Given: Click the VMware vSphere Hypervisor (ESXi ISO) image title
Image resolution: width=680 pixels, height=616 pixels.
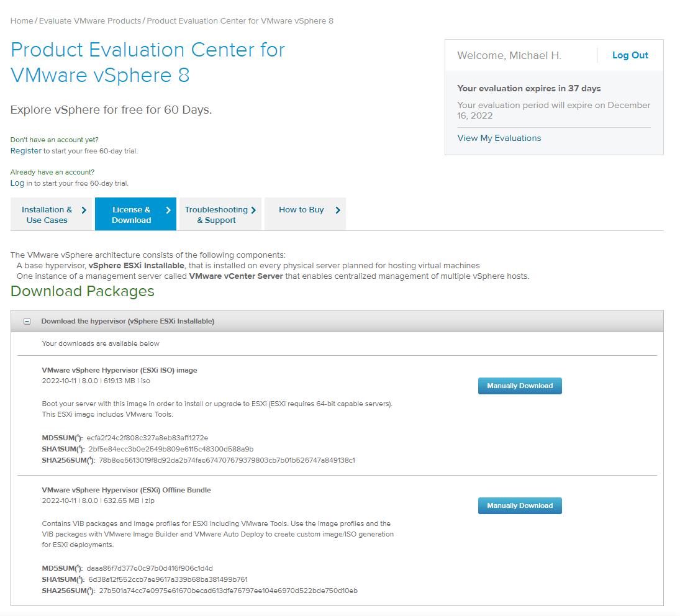Looking at the screenshot, I should pos(119,370).
